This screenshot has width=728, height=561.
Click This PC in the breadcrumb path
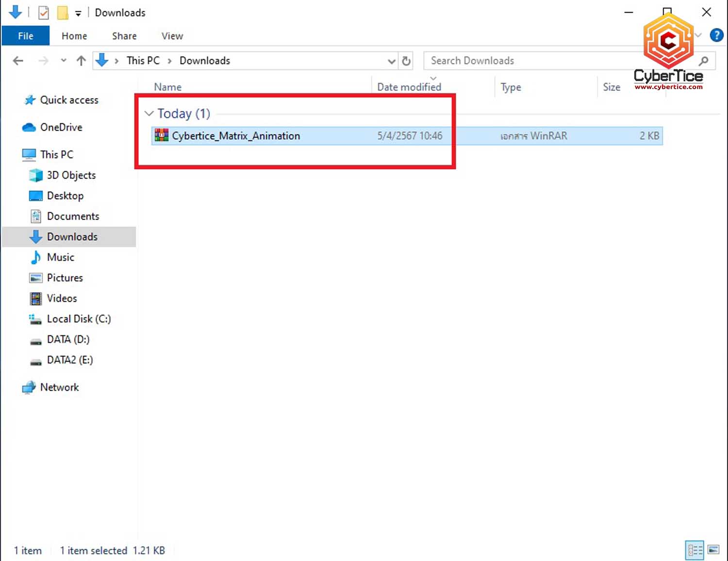pyautogui.click(x=143, y=60)
